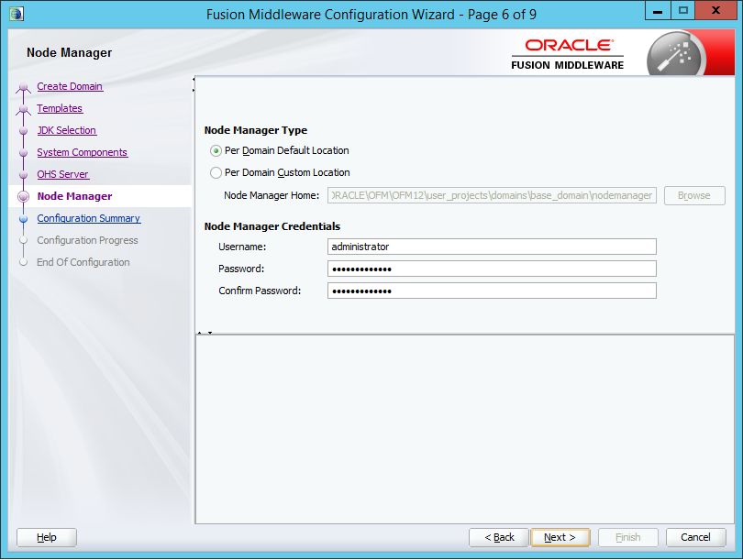Focus the Confirm Password field
Screen dimensions: 743x560
(x=492, y=291)
